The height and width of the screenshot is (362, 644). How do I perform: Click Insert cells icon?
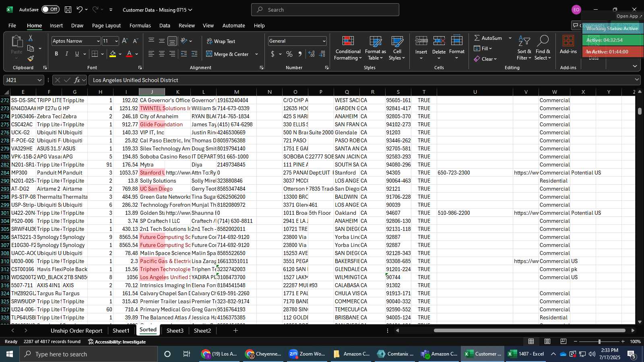pyautogui.click(x=421, y=41)
